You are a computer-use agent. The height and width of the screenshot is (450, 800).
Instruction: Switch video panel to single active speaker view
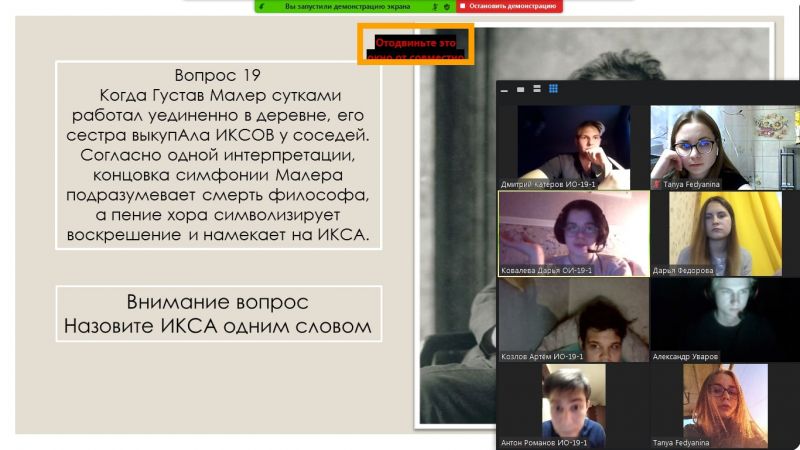tap(522, 89)
